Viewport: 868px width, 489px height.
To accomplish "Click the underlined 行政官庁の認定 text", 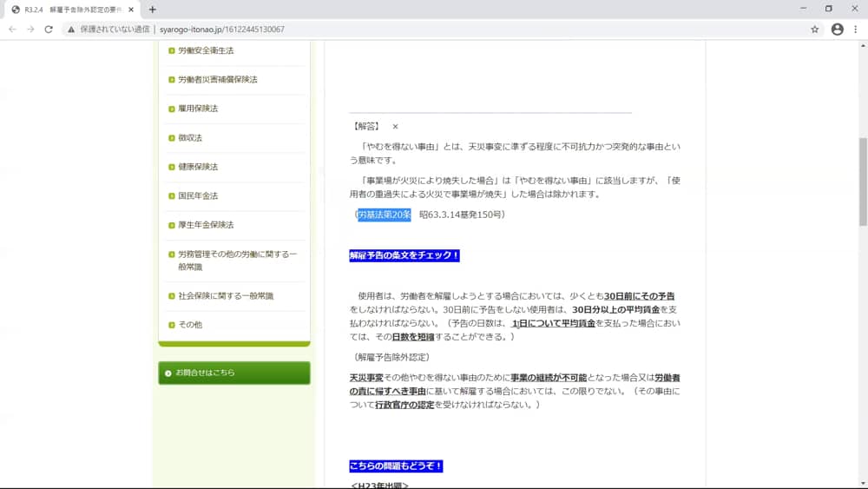I will 404,405.
